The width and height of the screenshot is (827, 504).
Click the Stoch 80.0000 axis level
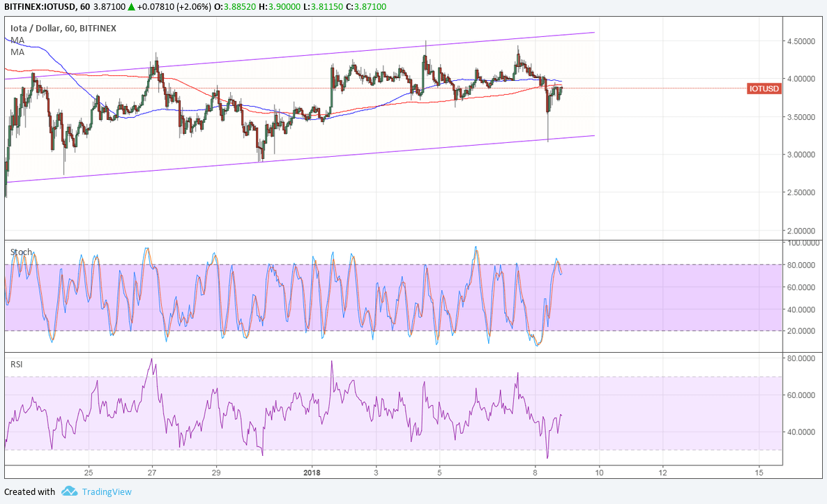tap(801, 265)
